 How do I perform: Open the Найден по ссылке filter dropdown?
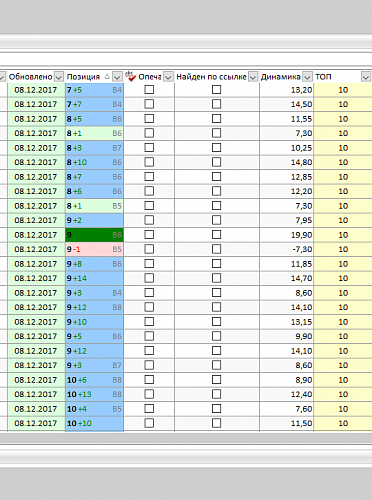point(253,77)
